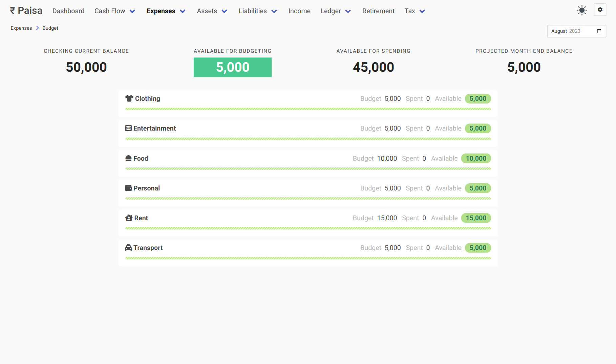The height and width of the screenshot is (364, 616).
Task: Click the Paisa brand name link
Action: (30, 10)
